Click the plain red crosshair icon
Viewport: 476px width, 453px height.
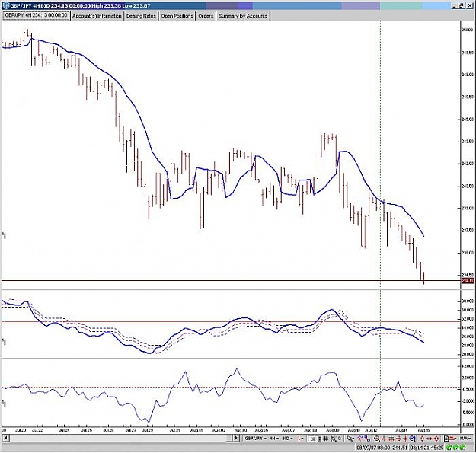(x=405, y=439)
